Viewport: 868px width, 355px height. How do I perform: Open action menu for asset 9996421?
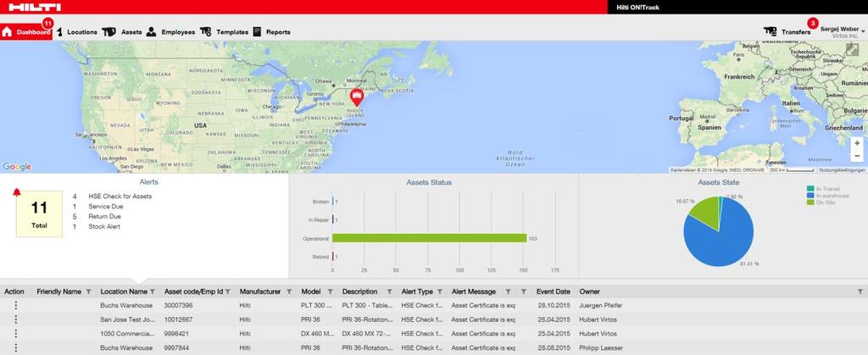(x=15, y=334)
